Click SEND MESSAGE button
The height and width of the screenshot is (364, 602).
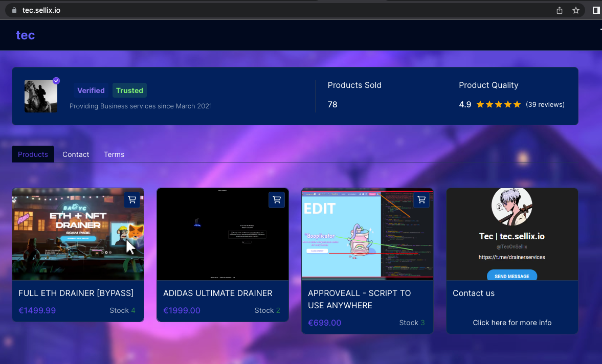pyautogui.click(x=512, y=276)
